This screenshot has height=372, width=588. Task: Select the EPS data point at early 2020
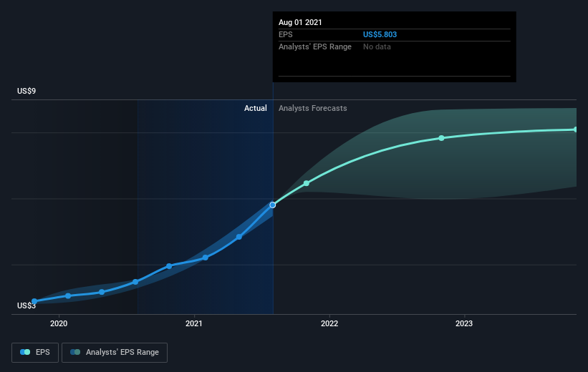coord(68,296)
